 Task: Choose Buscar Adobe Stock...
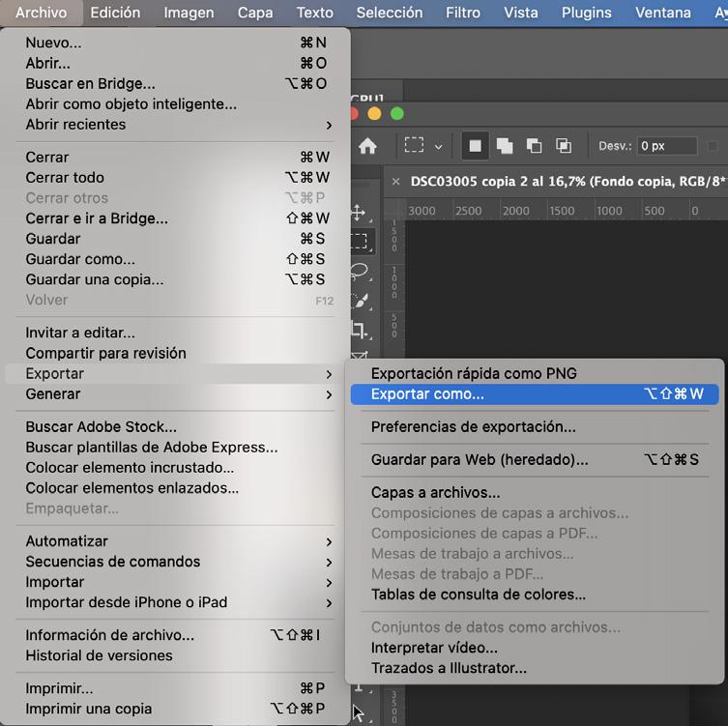point(176,426)
